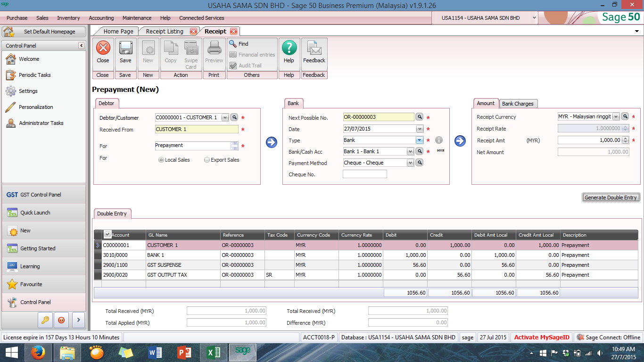Click search icon beside Next Possible No.
Image resolution: width=644 pixels, height=362 pixels.
click(419, 117)
